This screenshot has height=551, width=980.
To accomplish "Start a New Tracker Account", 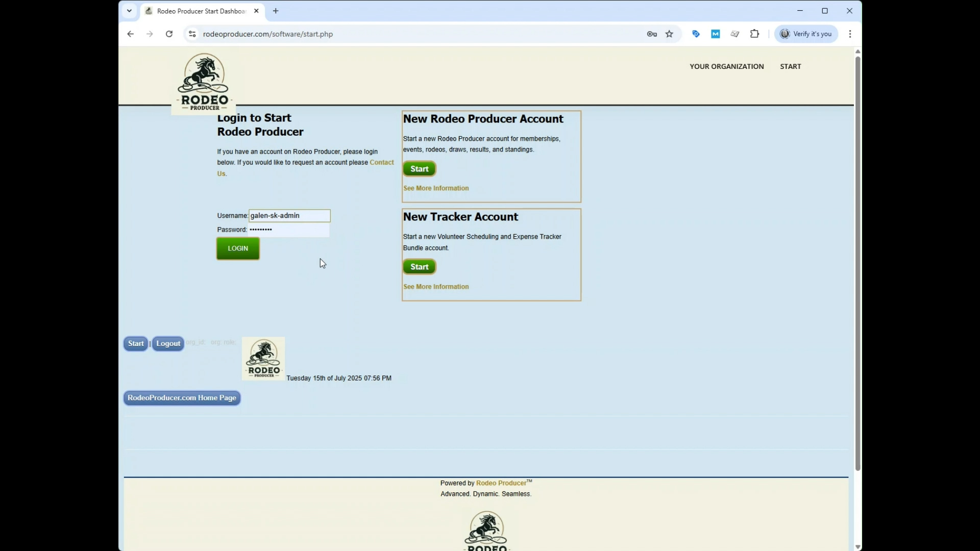I will pyautogui.click(x=419, y=267).
